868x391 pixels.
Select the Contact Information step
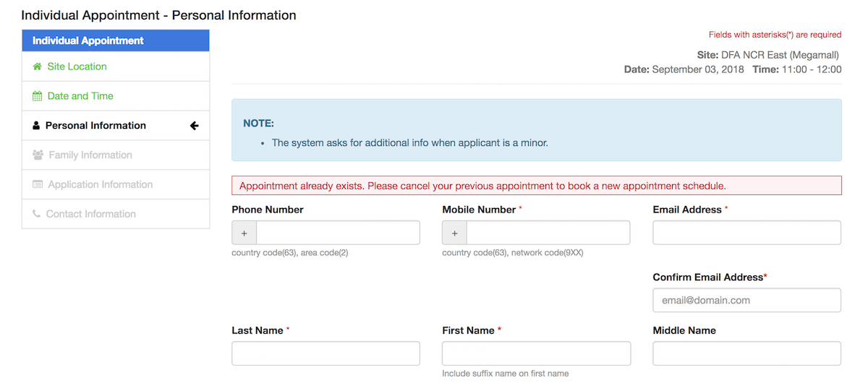90,215
